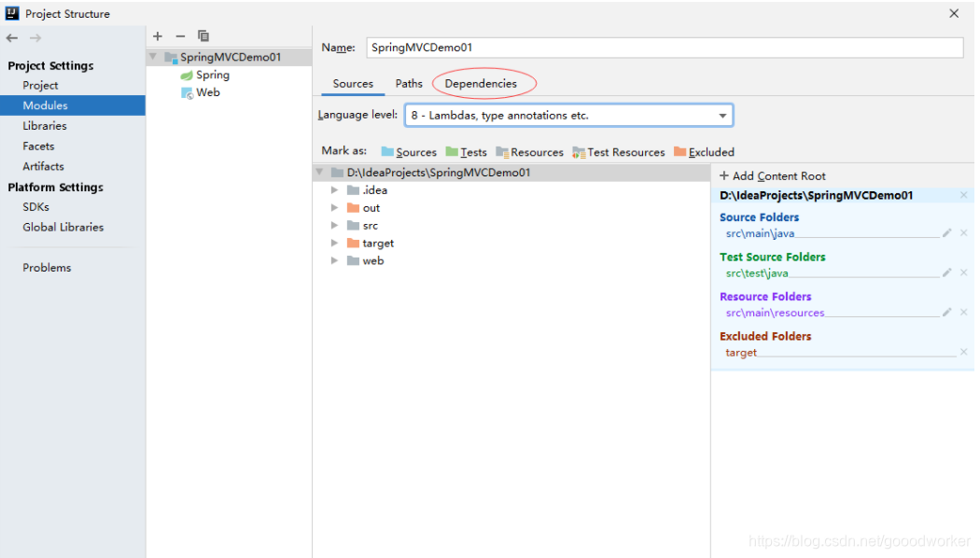This screenshot has height=558, width=980.
Task: Expand the .idea folder
Action: point(334,190)
